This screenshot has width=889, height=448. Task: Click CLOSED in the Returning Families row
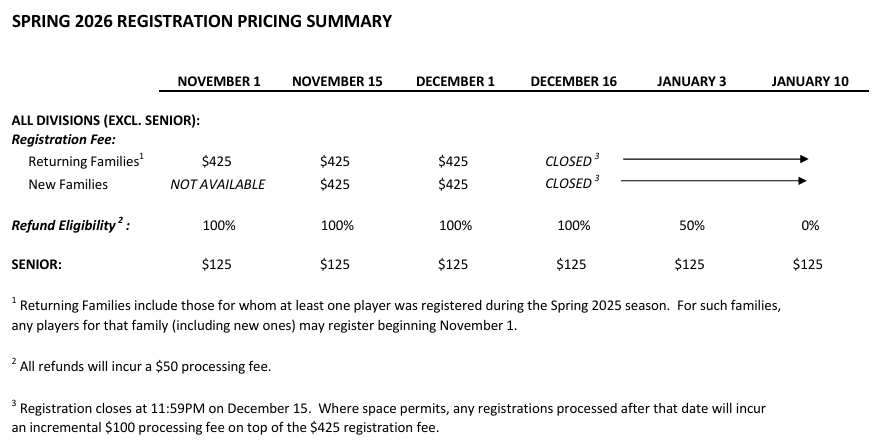(569, 161)
